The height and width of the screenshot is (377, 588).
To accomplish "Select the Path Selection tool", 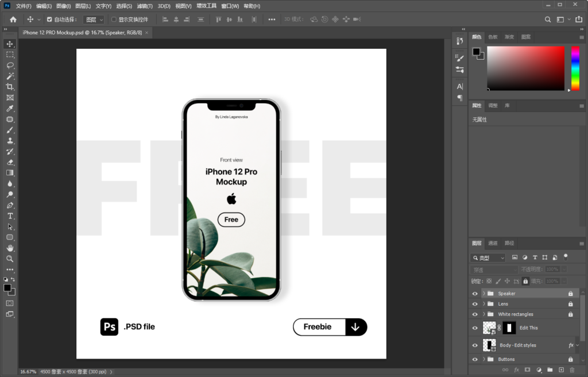I will pos(10,227).
